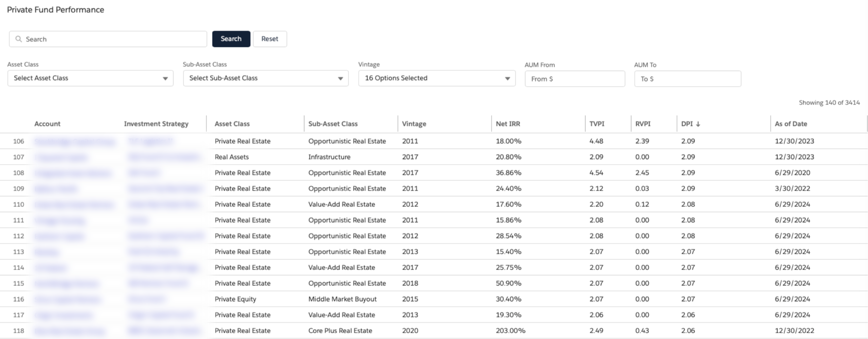The image size is (868, 339).
Task: Open the Vintage dropdown with 16 options selected
Action: [x=437, y=78]
